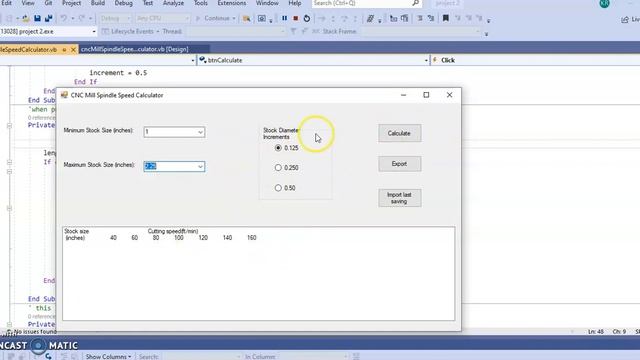Collapse the Private Sub code outline toggle
640x360 pixels.
pyautogui.click(x=9, y=126)
